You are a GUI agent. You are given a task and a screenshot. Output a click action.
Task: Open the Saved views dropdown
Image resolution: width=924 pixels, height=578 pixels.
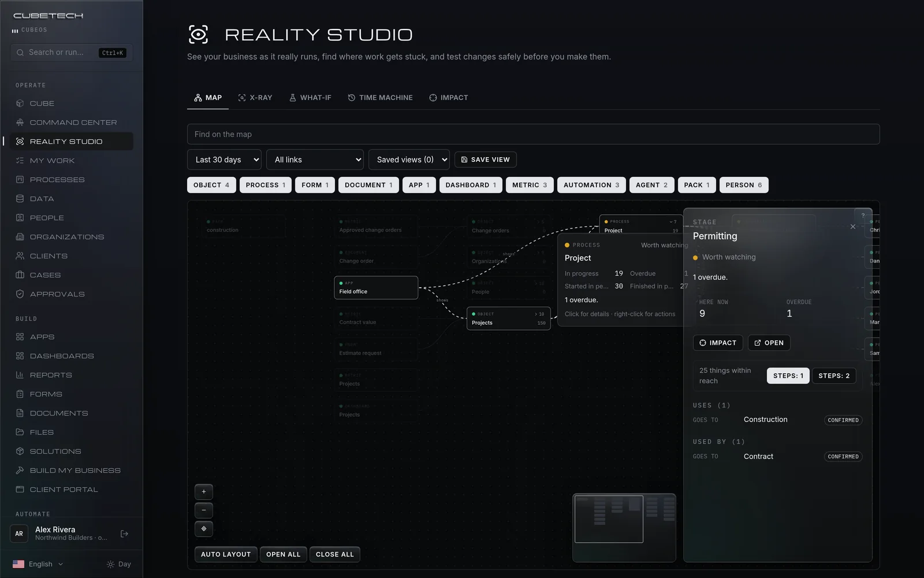[409, 160]
